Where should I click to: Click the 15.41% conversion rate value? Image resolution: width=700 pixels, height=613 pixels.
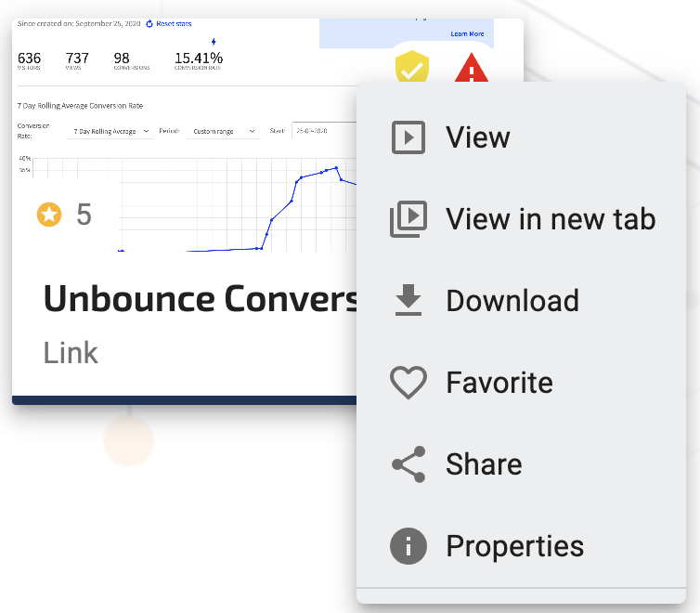199,58
